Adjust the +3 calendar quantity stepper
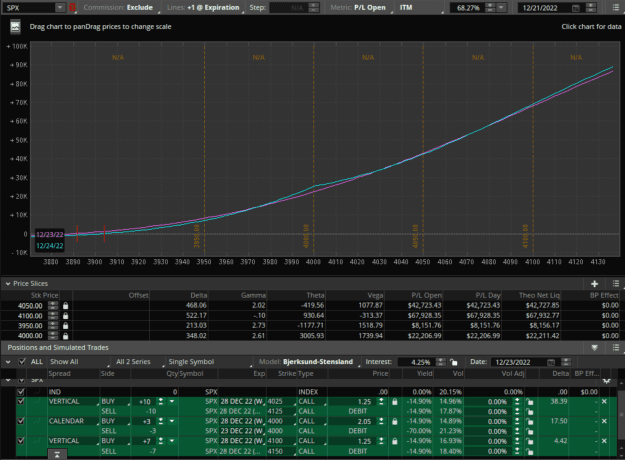This screenshot has height=460, width=625. coord(161,421)
